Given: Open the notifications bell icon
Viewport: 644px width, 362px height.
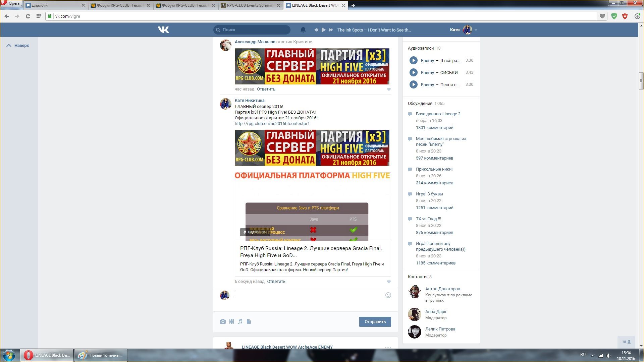Looking at the screenshot, I should pos(303,30).
